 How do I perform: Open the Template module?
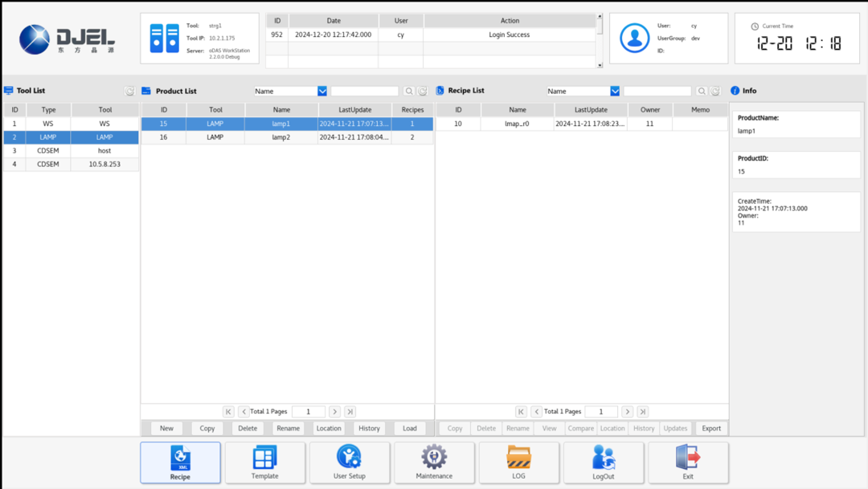point(264,463)
